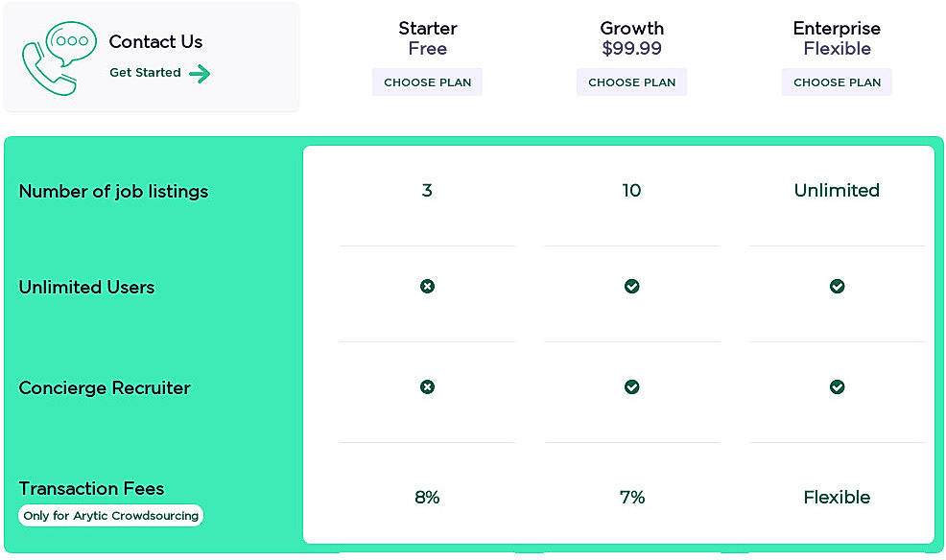Click Choose Plan under the Growth plan

(x=631, y=82)
